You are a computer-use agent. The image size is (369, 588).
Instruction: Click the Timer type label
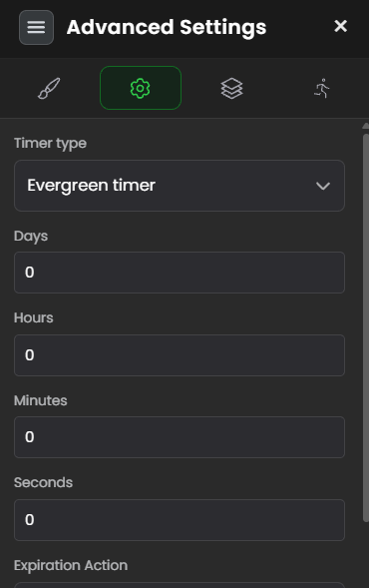tap(50, 144)
